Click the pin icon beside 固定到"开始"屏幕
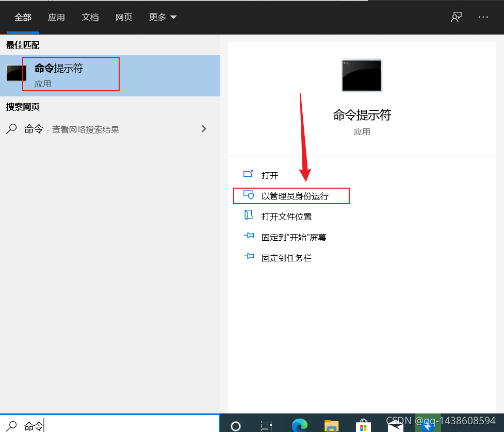The height and width of the screenshot is (432, 504). pyautogui.click(x=249, y=236)
